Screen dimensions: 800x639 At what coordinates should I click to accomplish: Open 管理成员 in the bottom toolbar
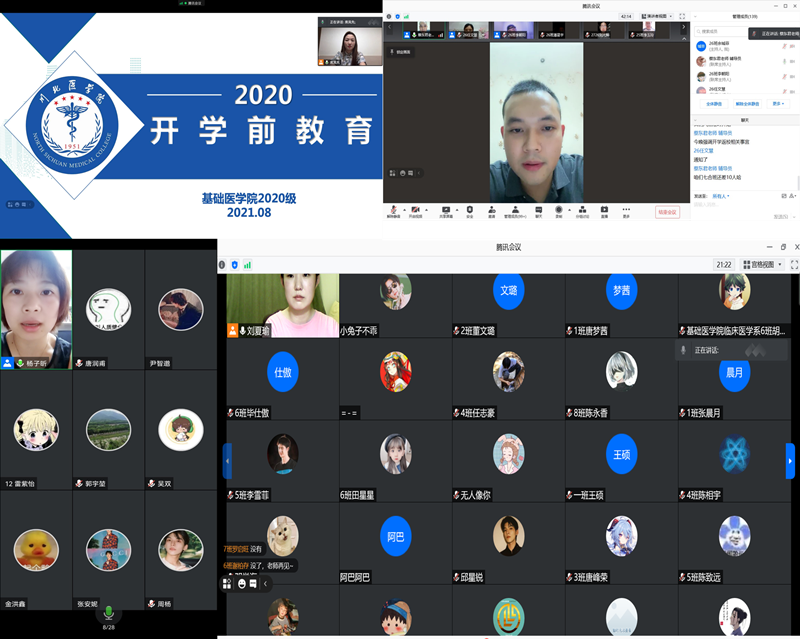point(515,212)
